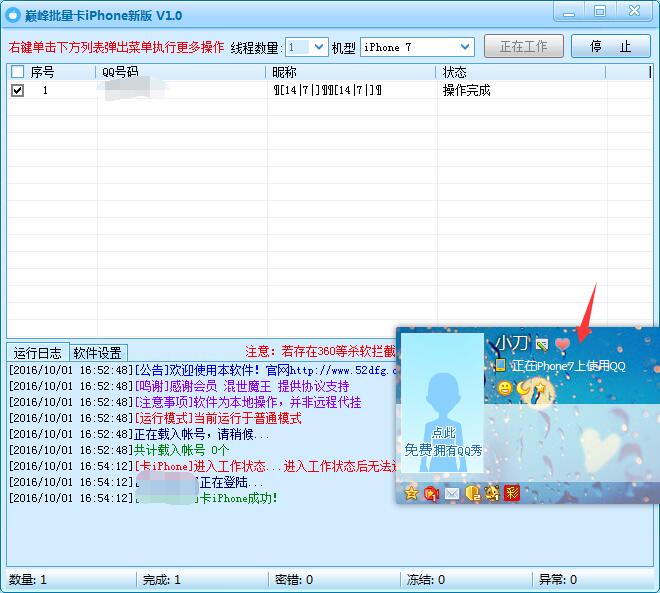Click the red 注意 360 antivirus warning text
This screenshot has width=660, height=593.
point(320,351)
